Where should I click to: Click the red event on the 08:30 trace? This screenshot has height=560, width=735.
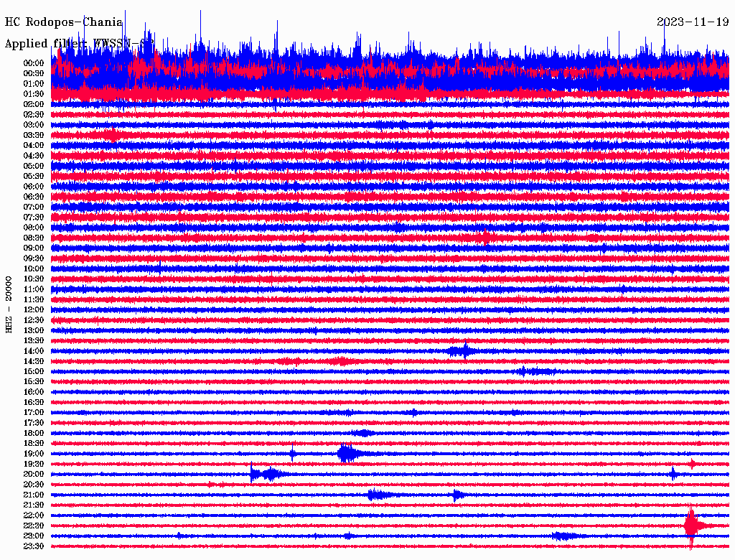(x=484, y=238)
